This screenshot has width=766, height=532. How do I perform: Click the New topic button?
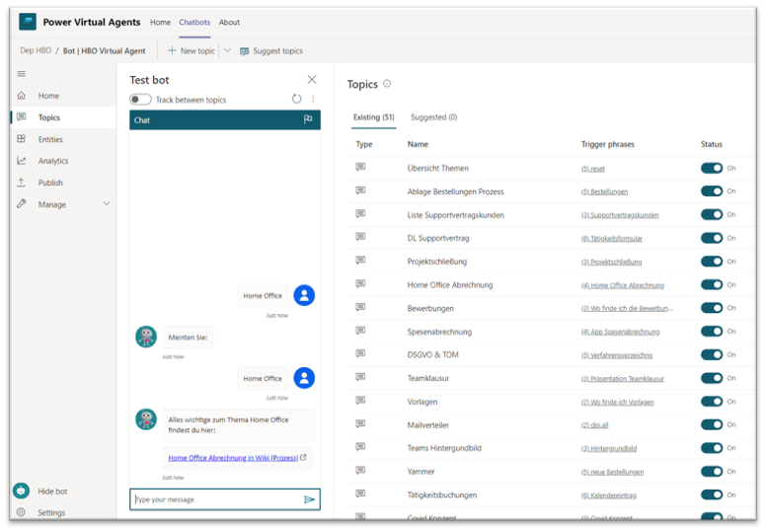pos(191,50)
